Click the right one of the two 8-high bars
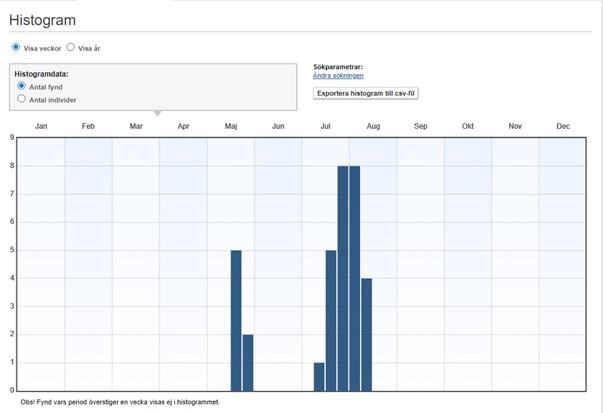Image resolution: width=603 pixels, height=413 pixels. coord(354,278)
